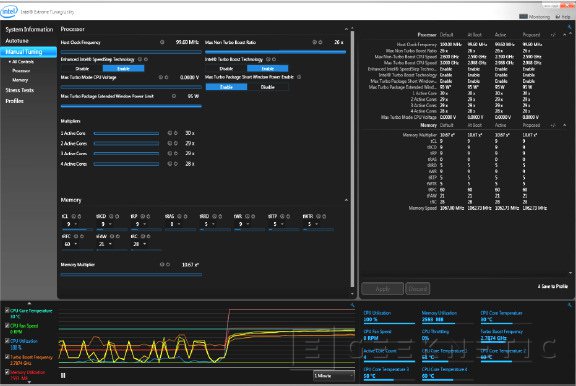
Task: Collapse the Memory group in the summary table
Action: coord(565,125)
